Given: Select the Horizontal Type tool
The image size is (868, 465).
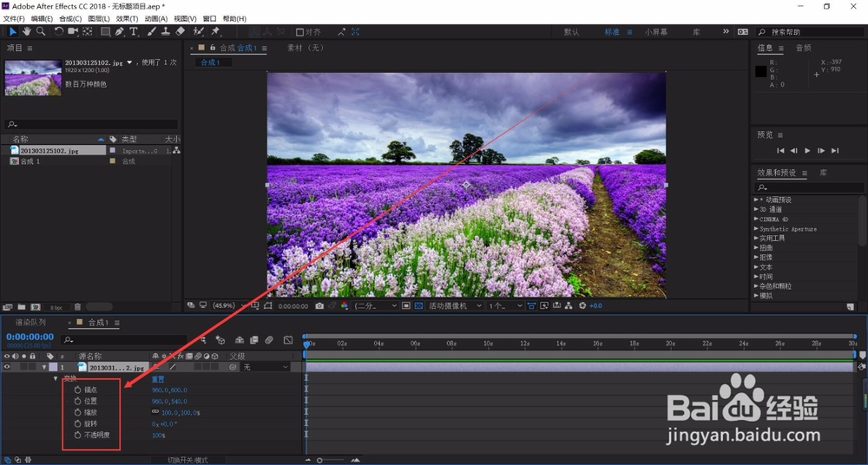Looking at the screenshot, I should point(134,31).
